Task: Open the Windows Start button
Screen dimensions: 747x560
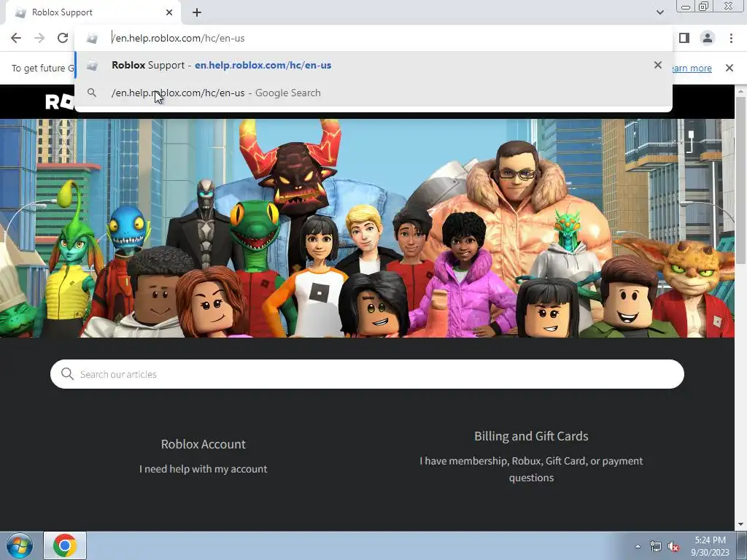Action: tap(20, 545)
